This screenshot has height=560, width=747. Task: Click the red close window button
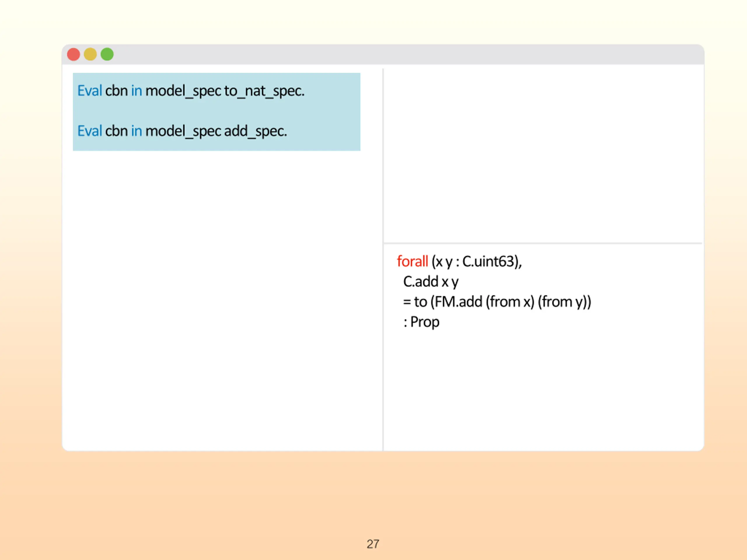click(73, 54)
